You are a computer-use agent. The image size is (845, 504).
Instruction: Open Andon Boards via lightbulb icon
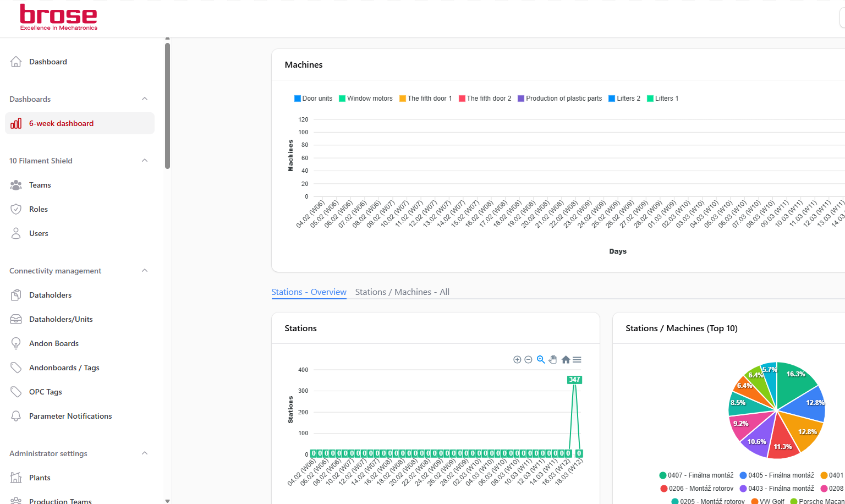click(x=16, y=343)
